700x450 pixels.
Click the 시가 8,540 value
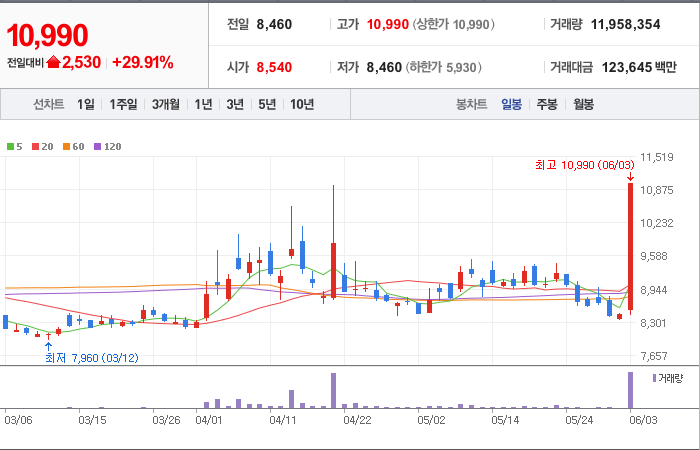pyautogui.click(x=274, y=67)
